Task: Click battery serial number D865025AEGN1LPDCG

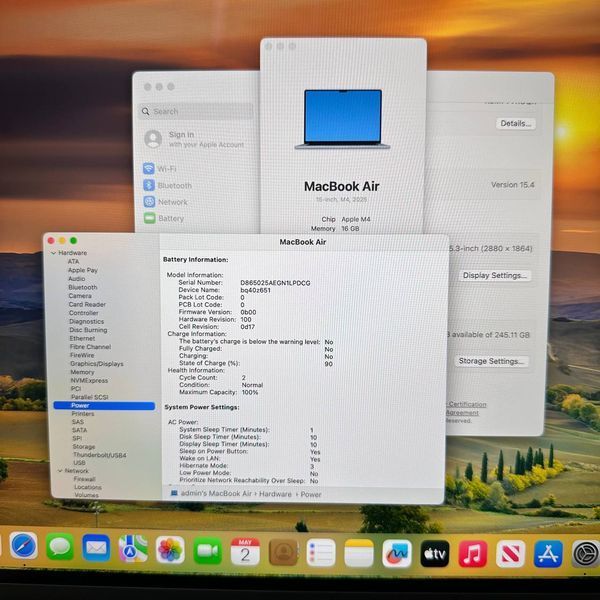Action: point(275,283)
